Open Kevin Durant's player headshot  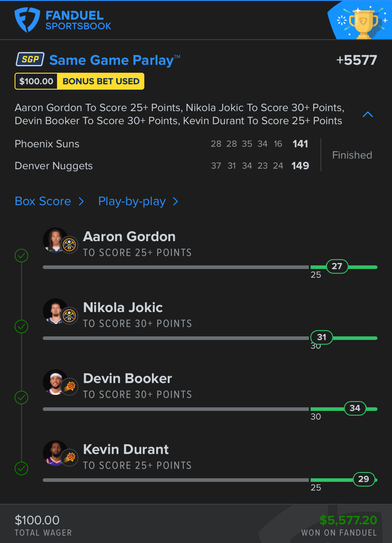coord(55,453)
